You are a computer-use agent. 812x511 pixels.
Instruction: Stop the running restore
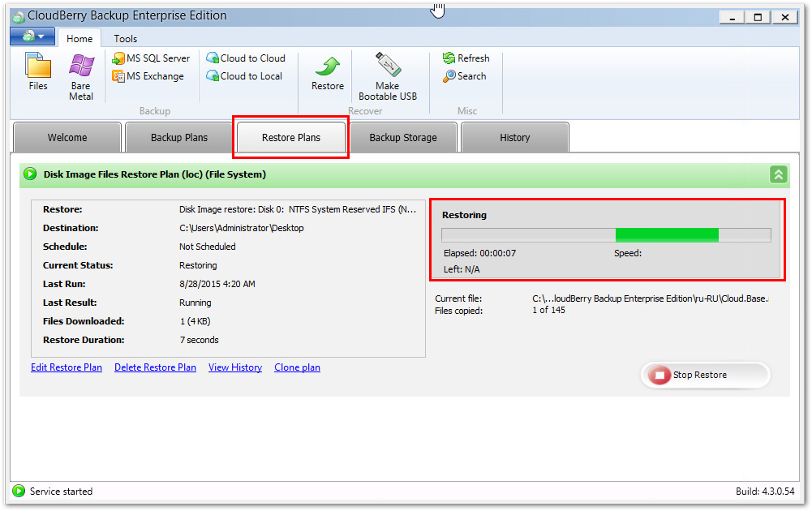click(x=706, y=375)
